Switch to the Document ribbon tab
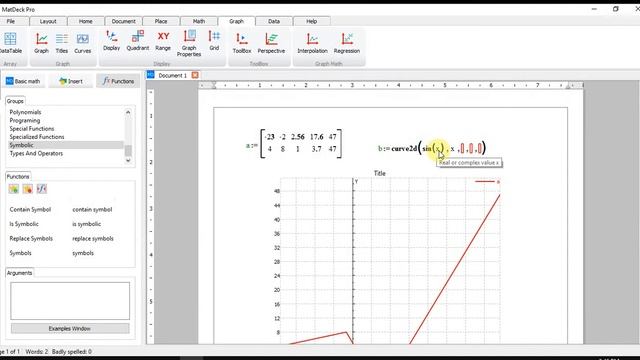This screenshot has width=640, height=360. point(123,21)
